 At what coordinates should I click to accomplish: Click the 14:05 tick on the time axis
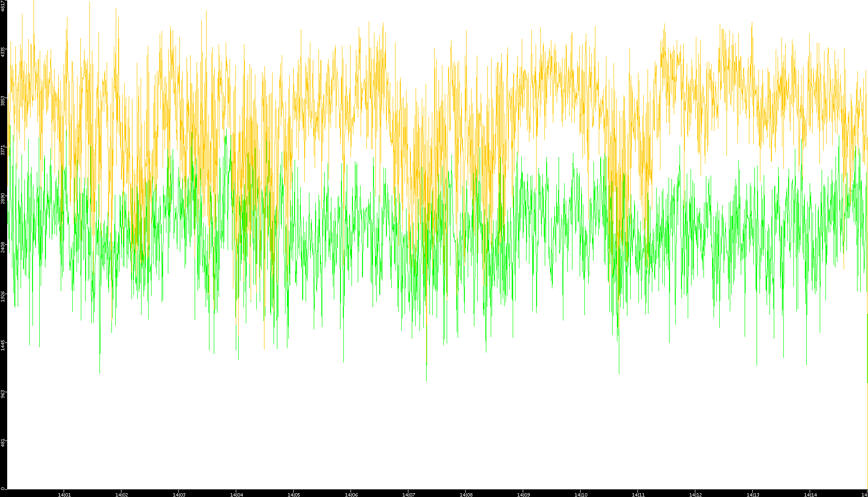click(x=294, y=495)
